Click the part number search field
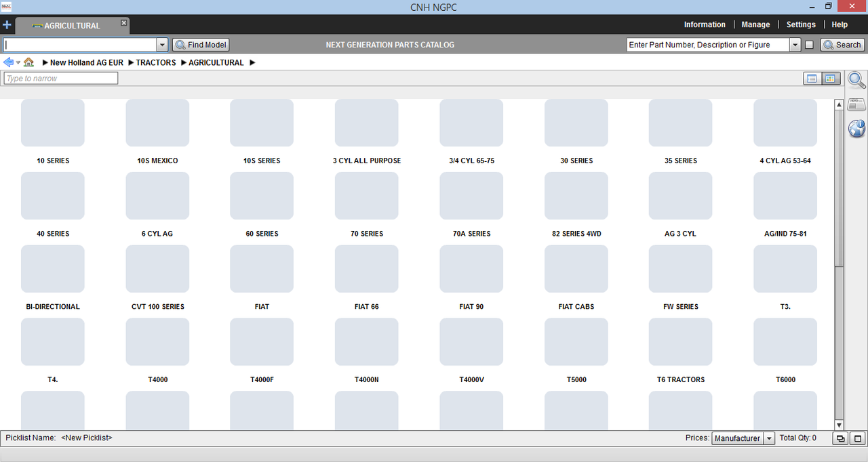 pos(708,45)
